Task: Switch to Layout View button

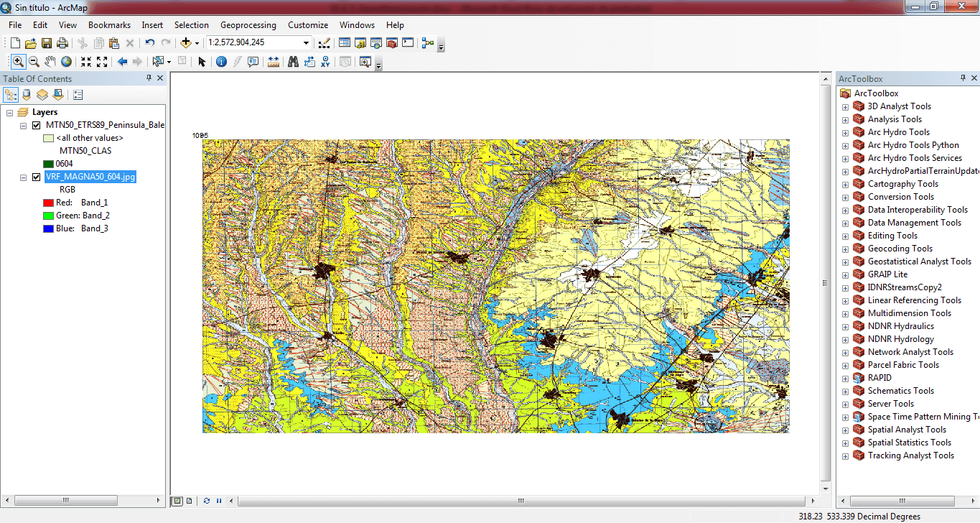Action: 189,501
